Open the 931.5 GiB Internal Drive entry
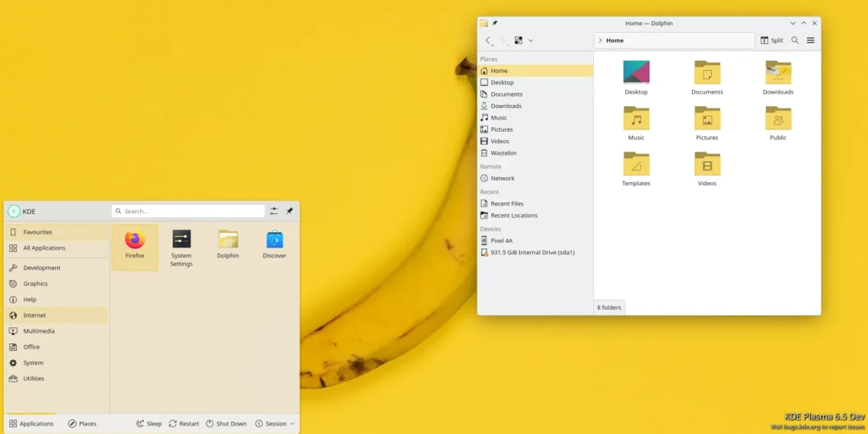The image size is (868, 434). point(535,253)
